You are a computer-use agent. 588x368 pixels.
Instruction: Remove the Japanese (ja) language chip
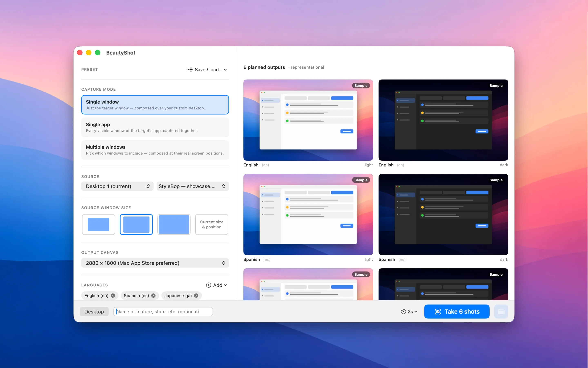coord(196,295)
